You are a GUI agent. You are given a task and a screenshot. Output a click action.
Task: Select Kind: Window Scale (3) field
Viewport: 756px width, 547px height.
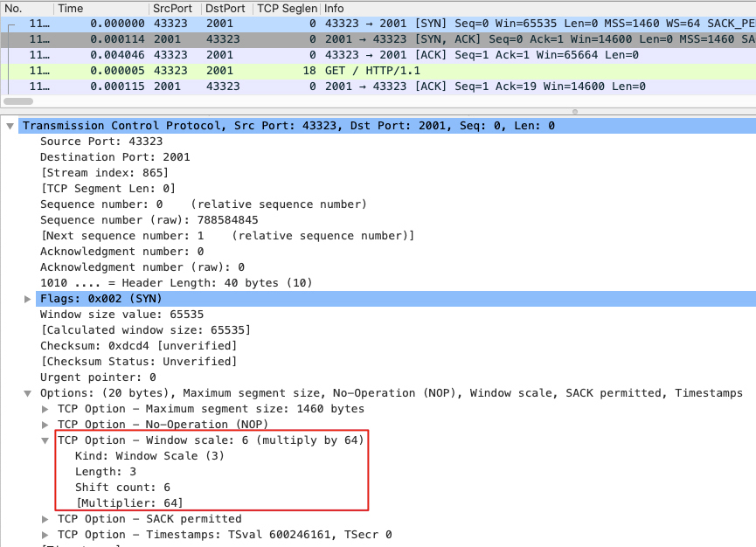pos(149,456)
